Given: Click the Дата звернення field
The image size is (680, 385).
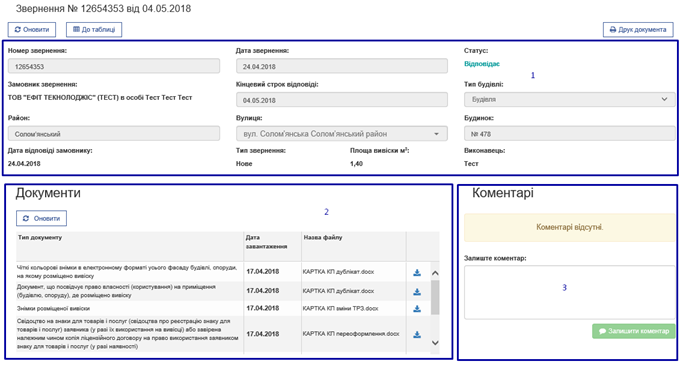Looking at the screenshot, I should tap(342, 66).
